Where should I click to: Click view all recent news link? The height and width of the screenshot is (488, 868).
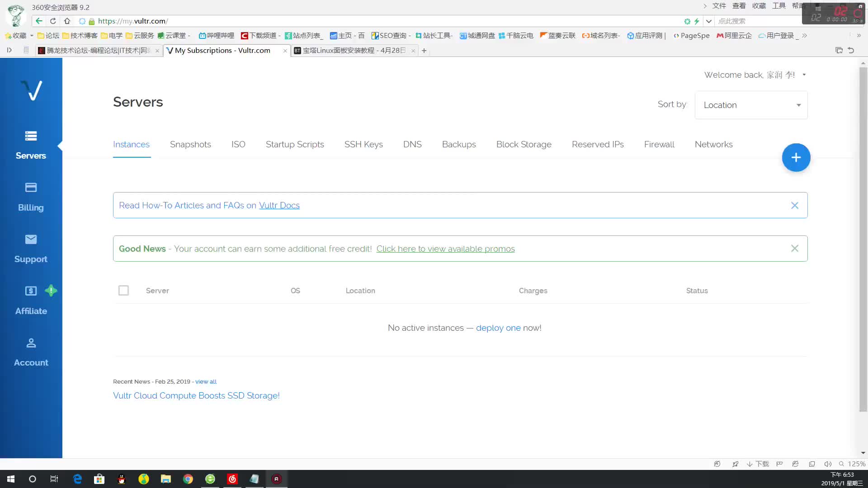[206, 382]
